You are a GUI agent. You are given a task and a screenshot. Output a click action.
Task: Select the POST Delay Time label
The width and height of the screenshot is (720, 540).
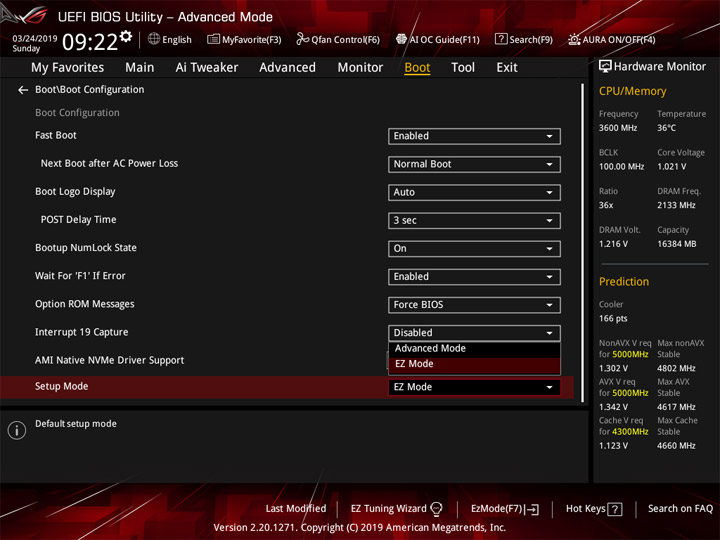point(78,219)
